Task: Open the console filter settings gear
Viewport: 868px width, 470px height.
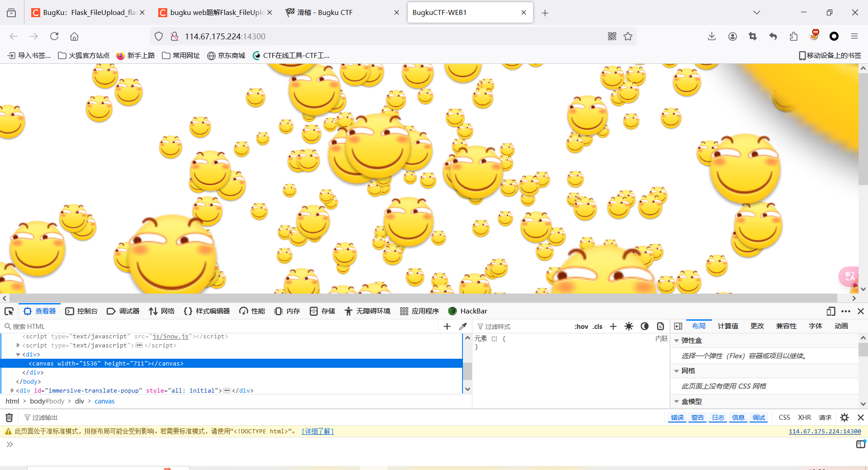Action: 844,417
